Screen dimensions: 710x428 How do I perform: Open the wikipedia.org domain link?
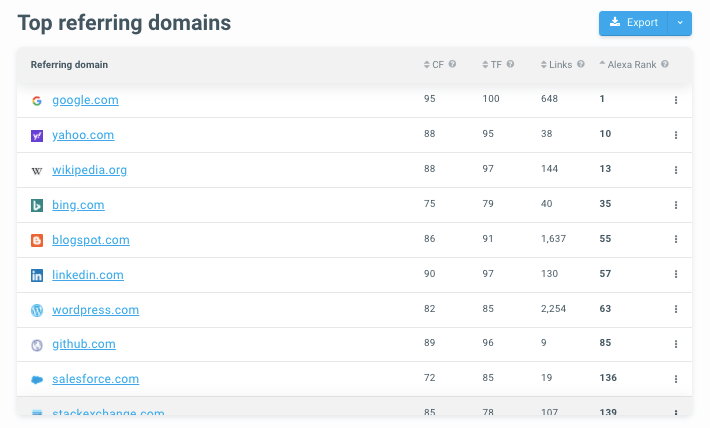click(x=89, y=170)
